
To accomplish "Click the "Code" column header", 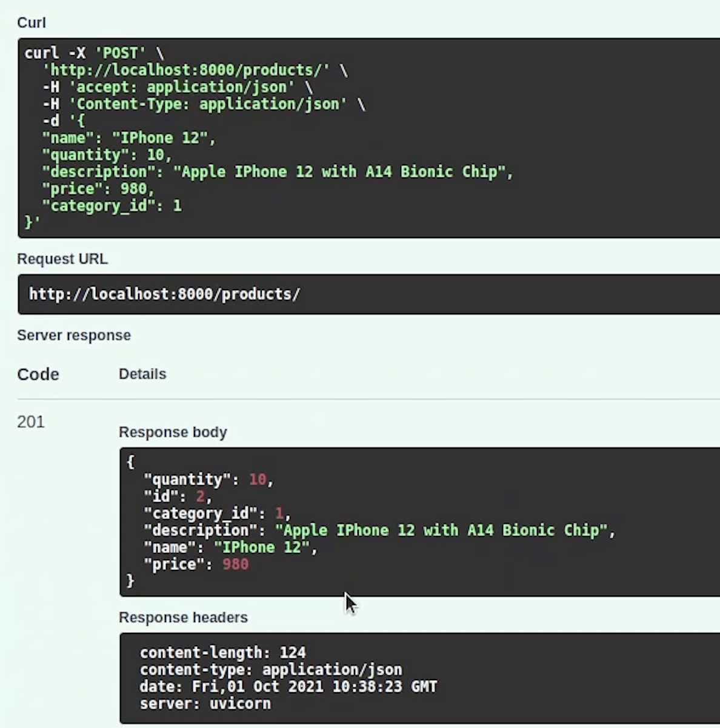I will tap(38, 374).
